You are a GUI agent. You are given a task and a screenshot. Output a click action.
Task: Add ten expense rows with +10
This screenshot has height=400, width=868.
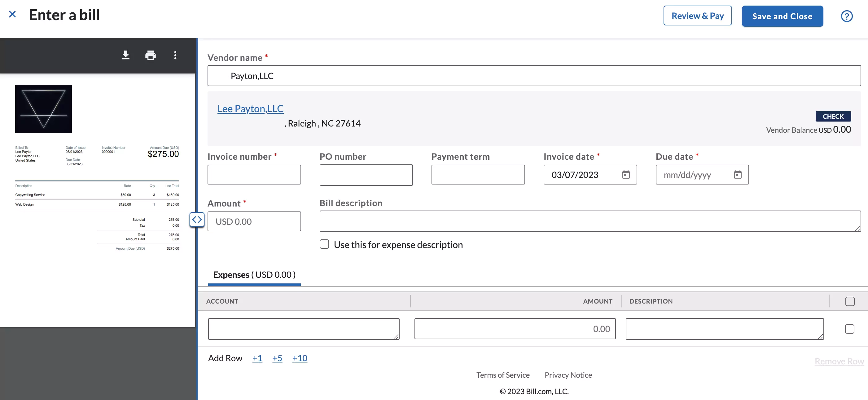click(300, 358)
